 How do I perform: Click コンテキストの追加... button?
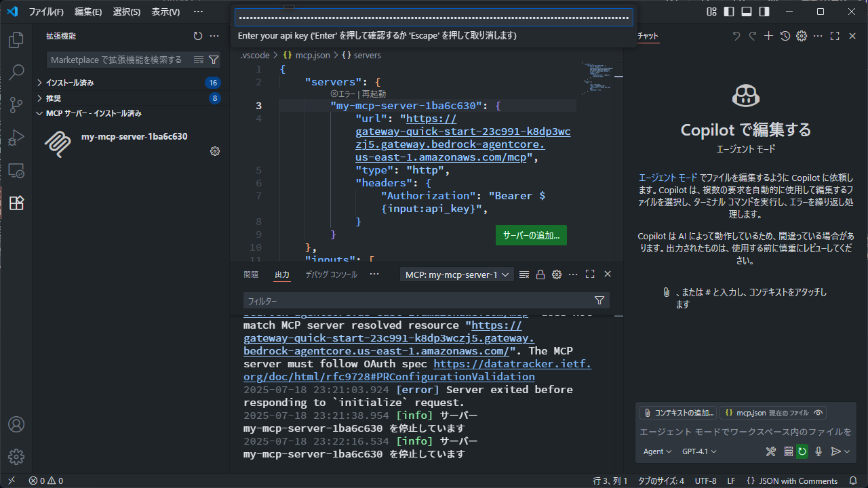678,413
